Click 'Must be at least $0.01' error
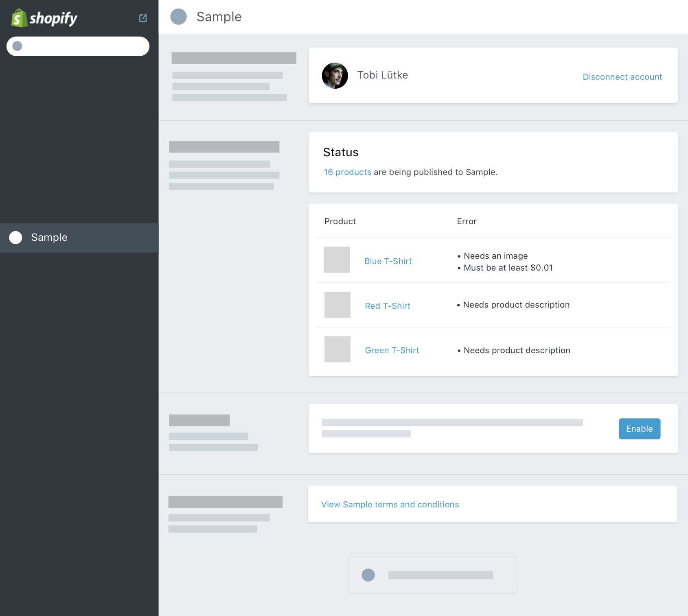Viewport: 688px width, 616px height. pos(508,268)
